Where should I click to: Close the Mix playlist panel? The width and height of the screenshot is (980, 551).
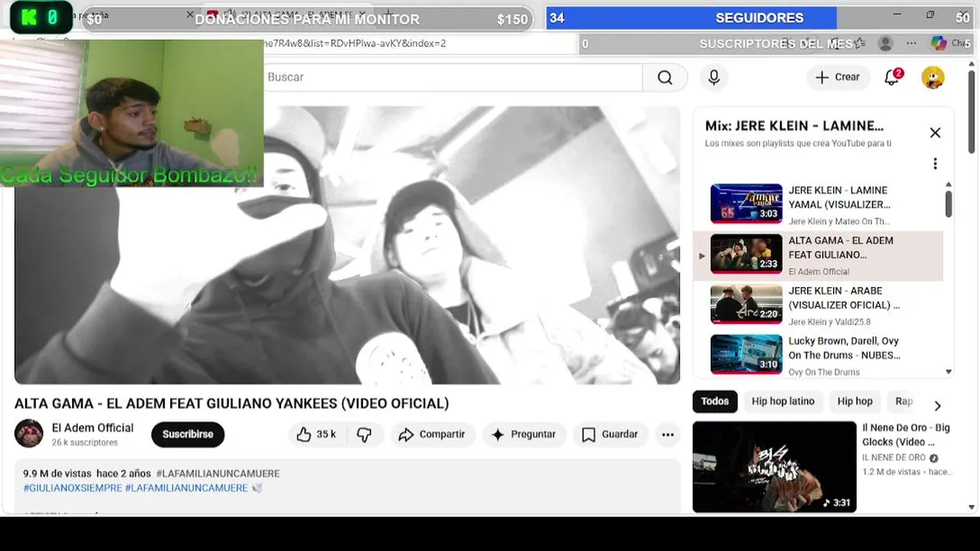click(935, 133)
